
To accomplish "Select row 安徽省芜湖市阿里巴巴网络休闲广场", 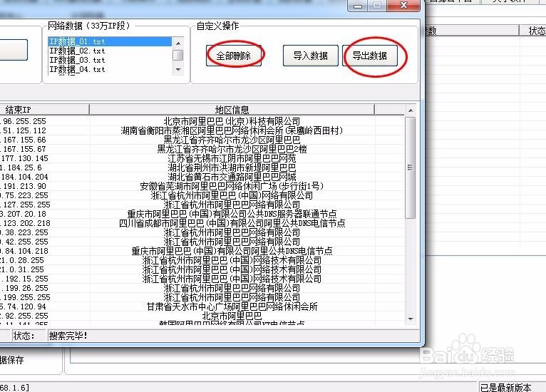I will point(202,186).
